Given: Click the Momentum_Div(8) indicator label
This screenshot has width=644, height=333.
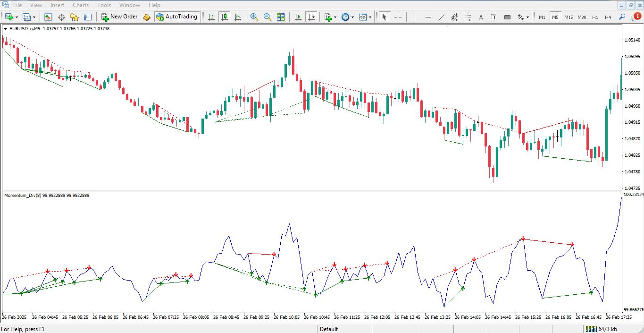Looking at the screenshot, I should (x=23, y=195).
